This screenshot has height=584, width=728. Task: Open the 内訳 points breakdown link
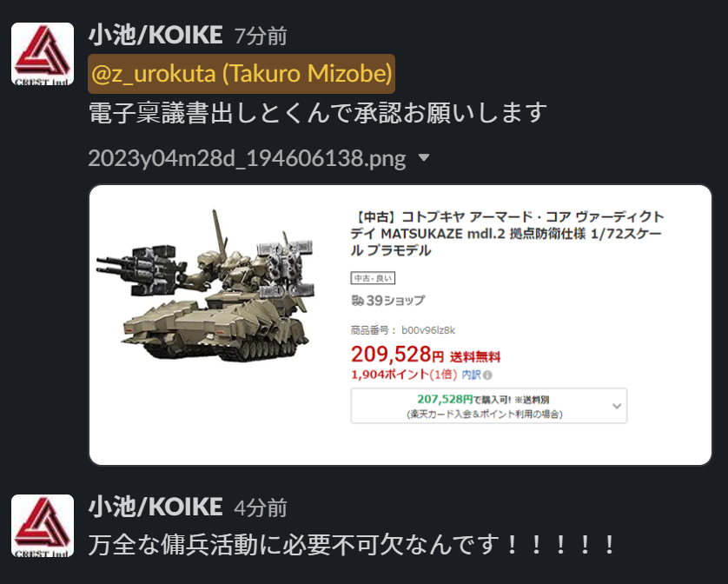(x=471, y=375)
